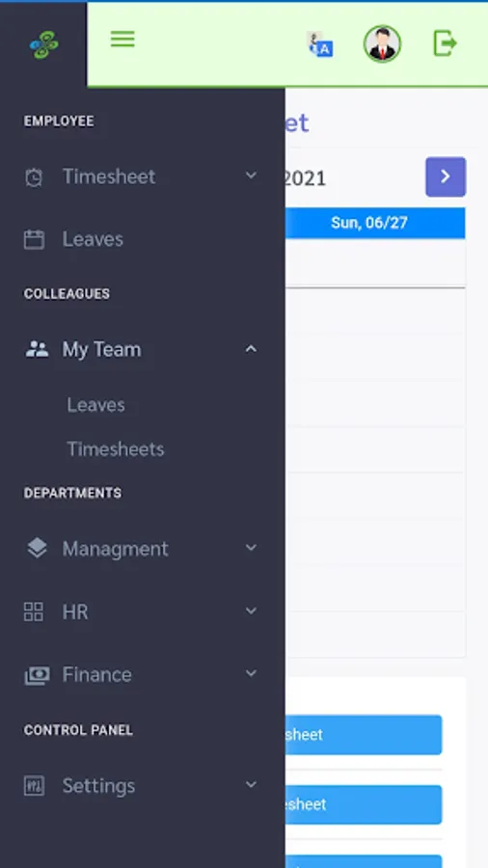
Task: Open Leaves under My Team
Action: tap(95, 405)
